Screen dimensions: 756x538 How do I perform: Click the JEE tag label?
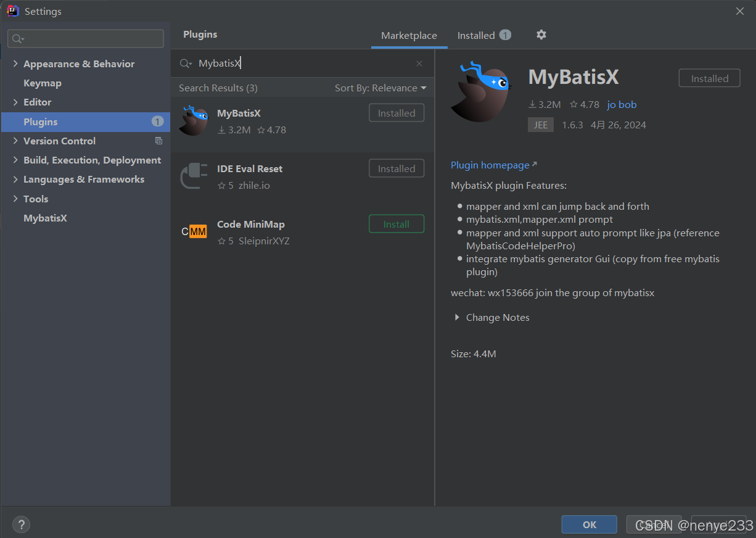pyautogui.click(x=541, y=125)
